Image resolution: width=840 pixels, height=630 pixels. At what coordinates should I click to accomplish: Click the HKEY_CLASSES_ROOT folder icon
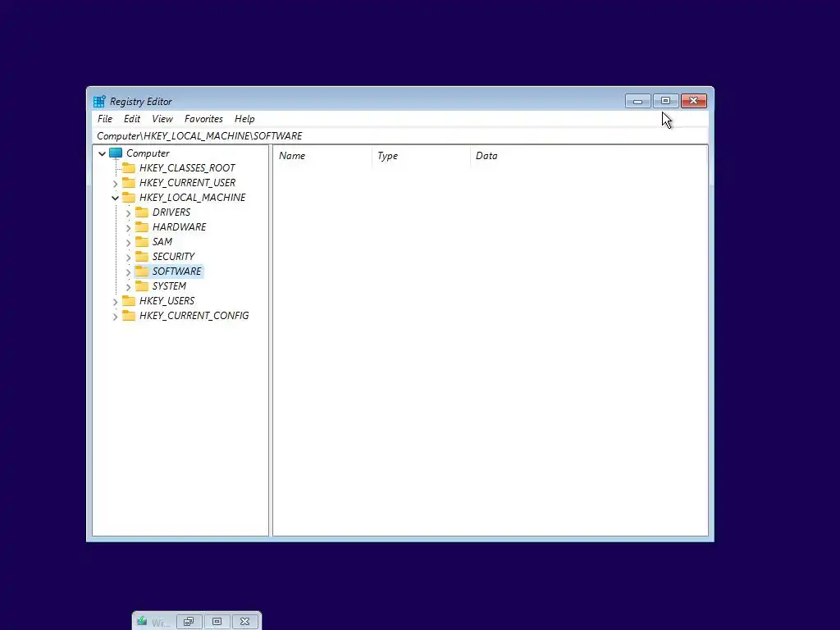pyautogui.click(x=129, y=168)
